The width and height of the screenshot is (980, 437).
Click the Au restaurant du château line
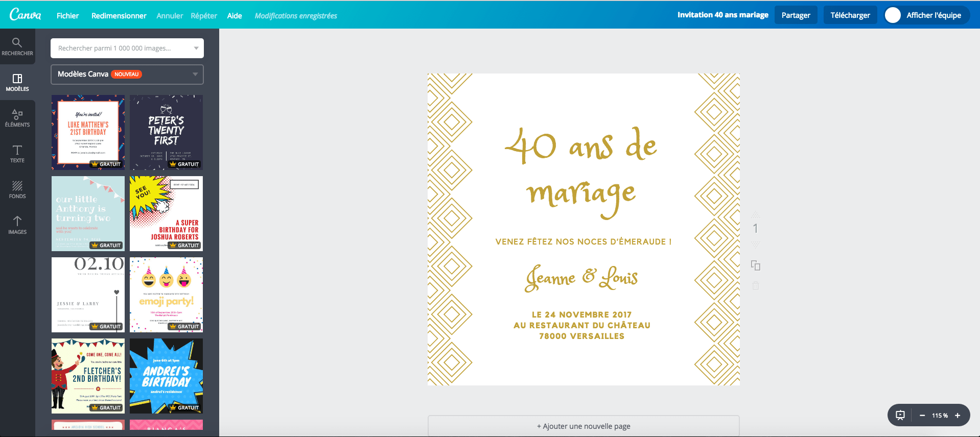[581, 325]
